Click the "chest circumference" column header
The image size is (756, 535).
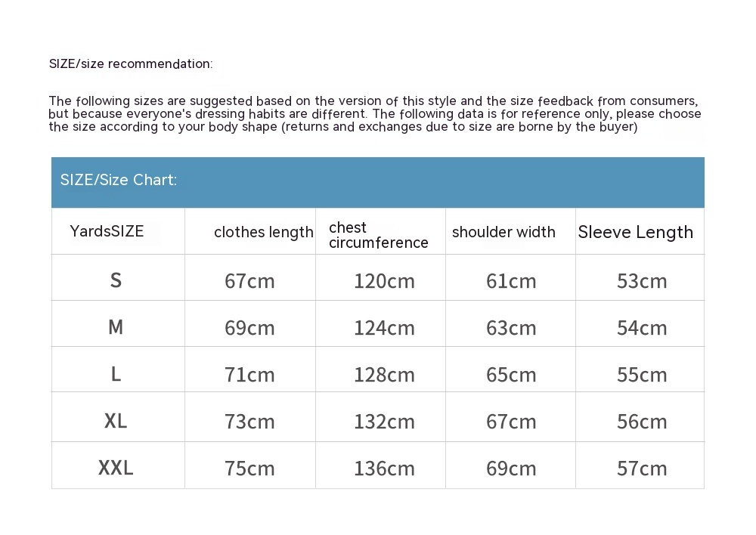tap(378, 235)
